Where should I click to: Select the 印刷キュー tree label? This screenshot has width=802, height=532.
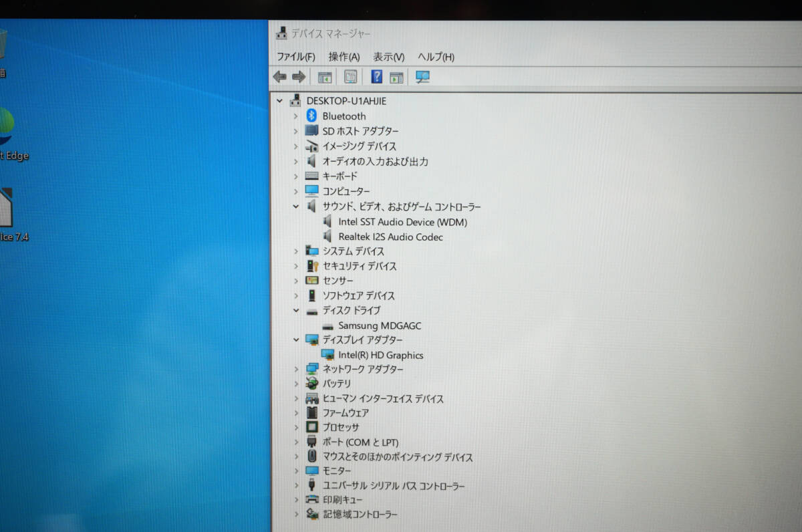(342, 500)
